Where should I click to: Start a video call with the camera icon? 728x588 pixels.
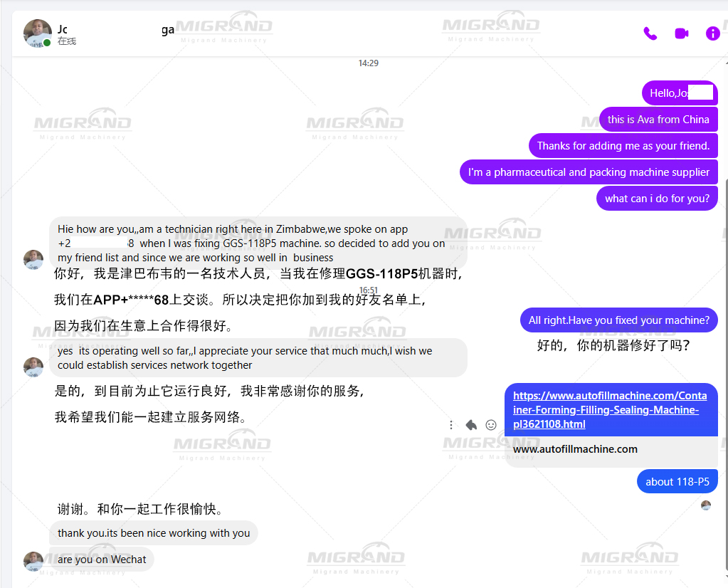pyautogui.click(x=681, y=33)
